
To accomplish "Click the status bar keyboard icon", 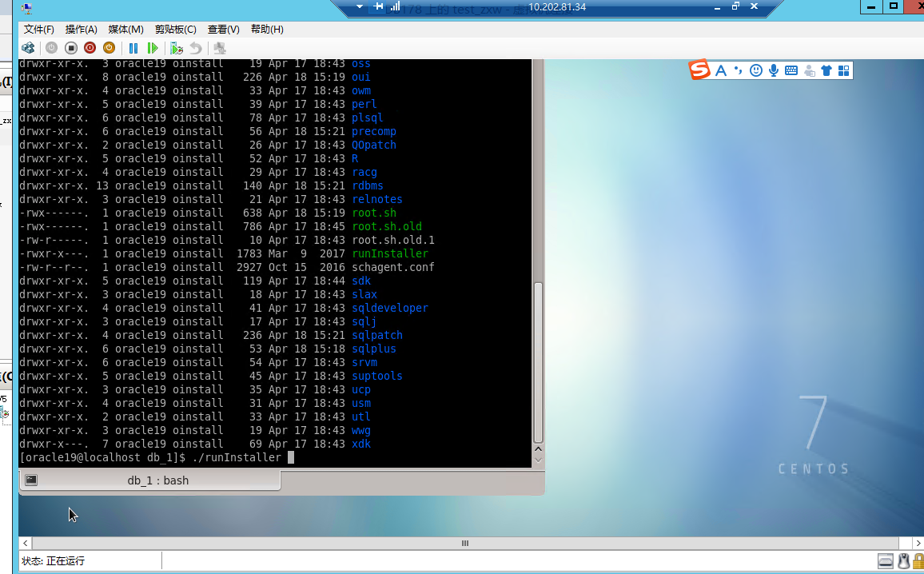I will (885, 561).
